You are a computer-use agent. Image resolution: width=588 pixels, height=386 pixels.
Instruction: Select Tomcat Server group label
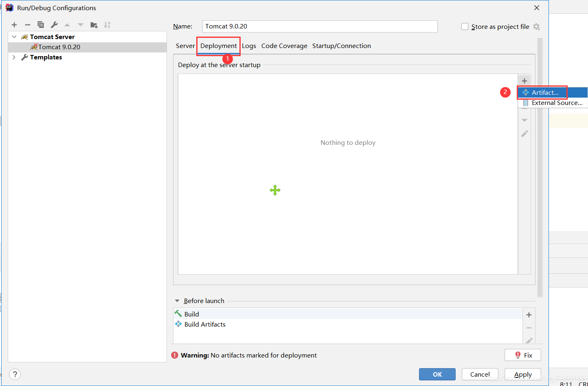pyautogui.click(x=52, y=37)
